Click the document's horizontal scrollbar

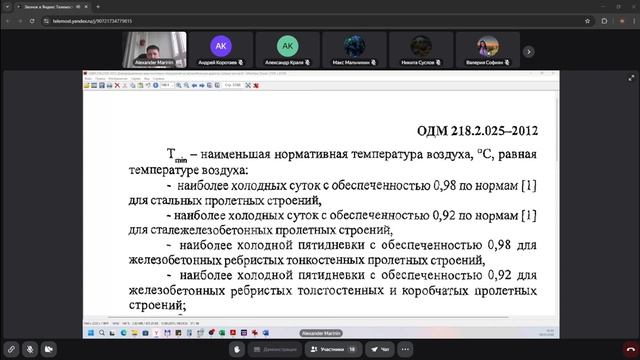point(308,317)
